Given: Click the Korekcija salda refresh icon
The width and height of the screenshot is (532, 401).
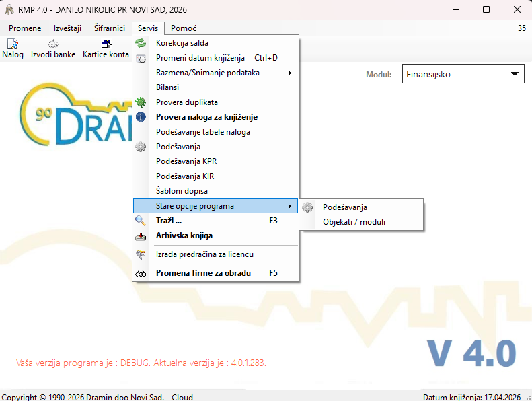Looking at the screenshot, I should click(141, 43).
